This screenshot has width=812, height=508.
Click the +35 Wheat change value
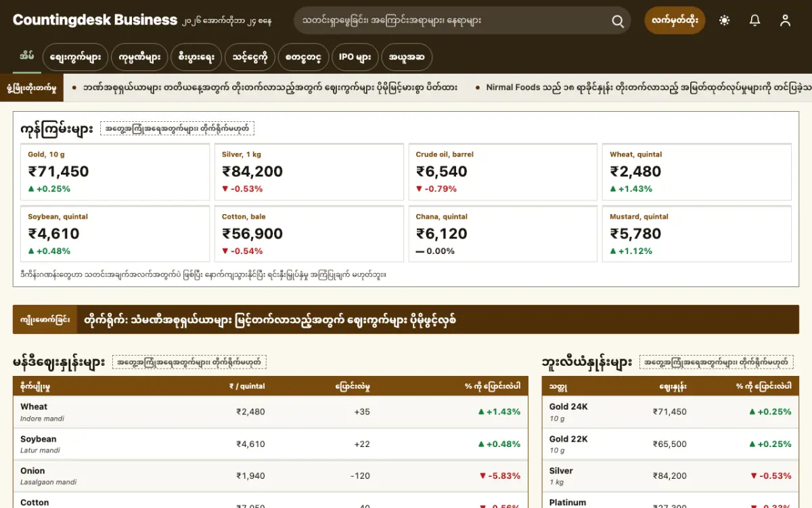point(362,412)
